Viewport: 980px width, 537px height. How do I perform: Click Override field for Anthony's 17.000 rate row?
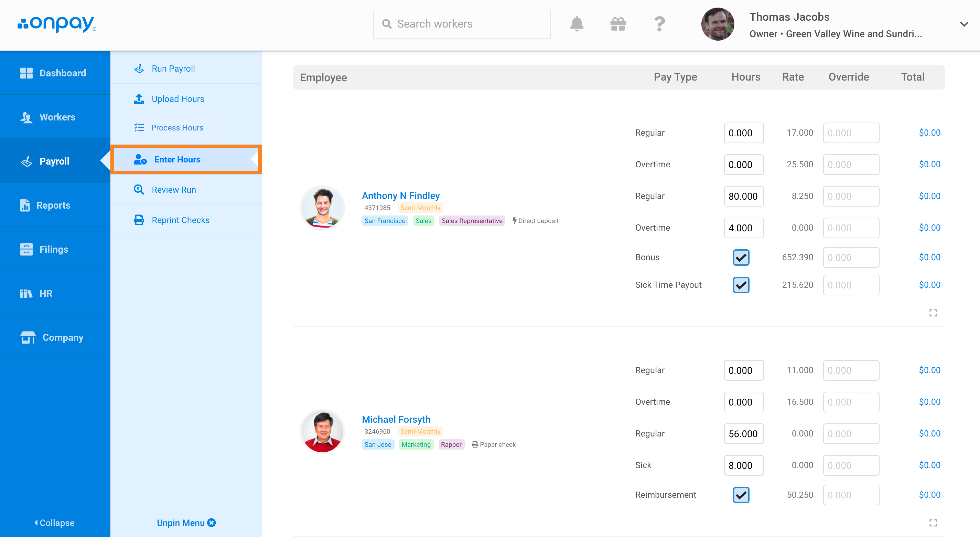tap(851, 133)
